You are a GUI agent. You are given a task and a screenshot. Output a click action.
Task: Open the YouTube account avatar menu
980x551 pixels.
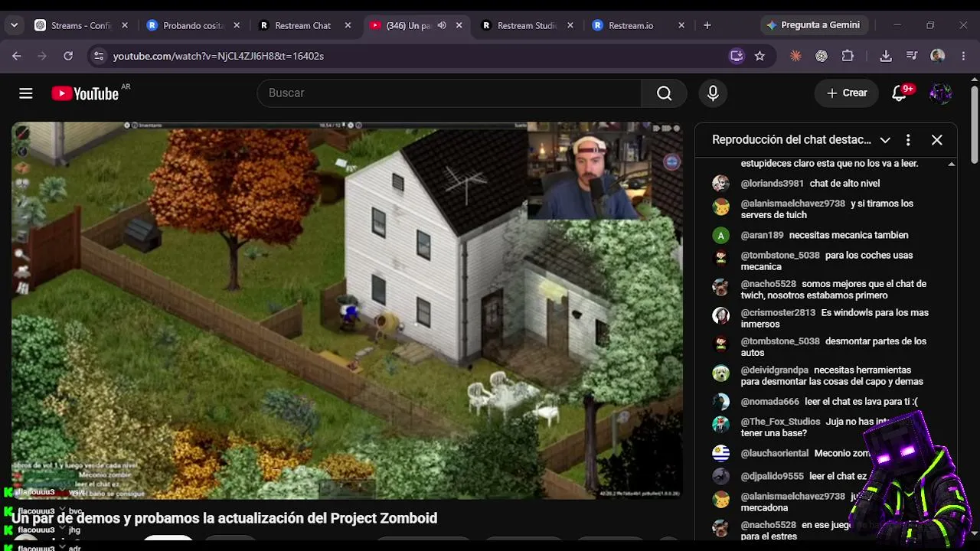click(940, 93)
